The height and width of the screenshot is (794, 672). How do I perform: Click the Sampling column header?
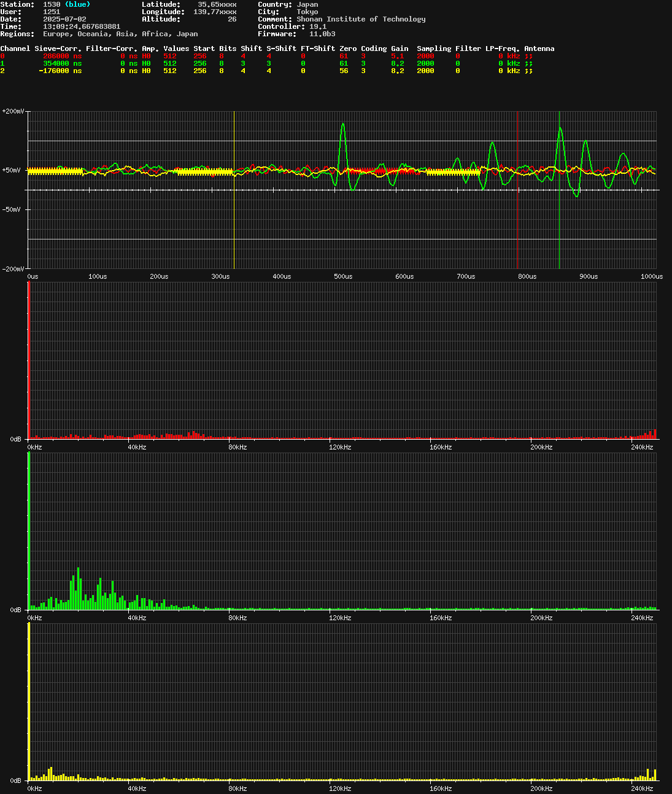pos(434,49)
